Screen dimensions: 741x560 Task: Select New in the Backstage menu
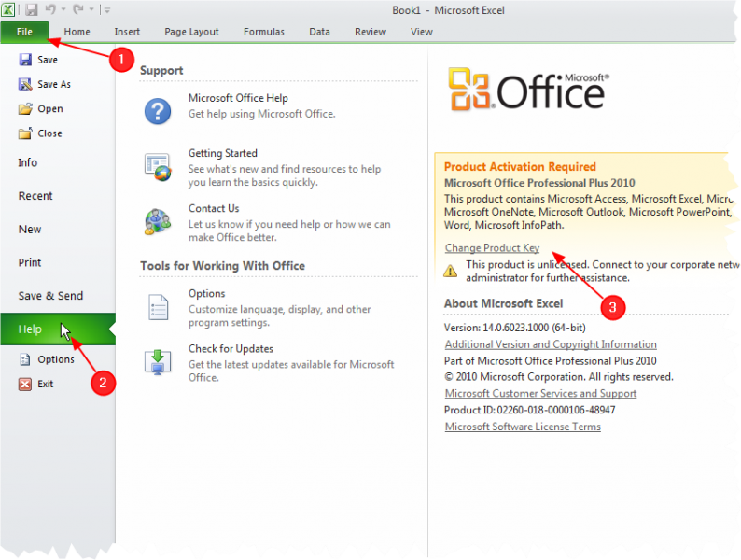(x=30, y=230)
